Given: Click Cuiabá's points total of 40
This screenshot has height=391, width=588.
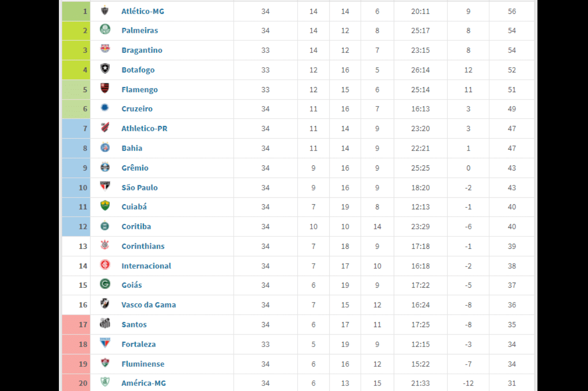Looking at the screenshot, I should click(x=511, y=207).
